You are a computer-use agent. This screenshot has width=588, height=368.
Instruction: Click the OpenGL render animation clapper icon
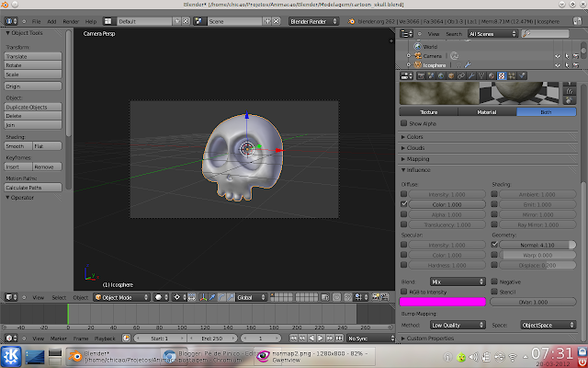coord(385,297)
